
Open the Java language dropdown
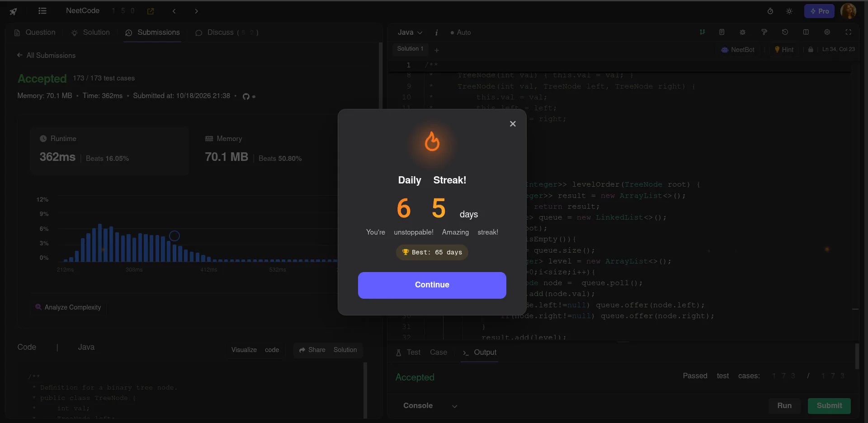pos(410,33)
